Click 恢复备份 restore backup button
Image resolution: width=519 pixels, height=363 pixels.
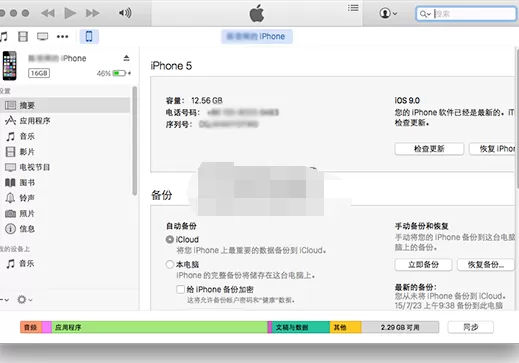486,265
